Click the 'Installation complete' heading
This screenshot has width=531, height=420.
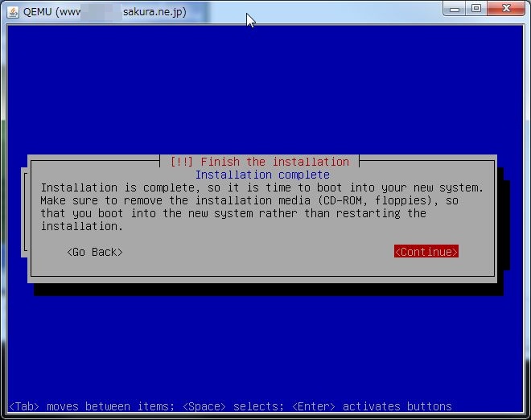[x=262, y=175]
